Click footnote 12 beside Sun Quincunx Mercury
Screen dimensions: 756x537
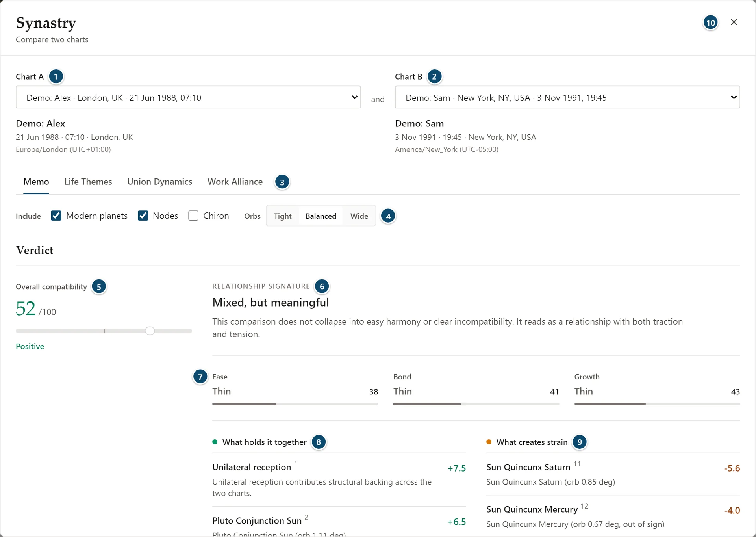coord(584,506)
